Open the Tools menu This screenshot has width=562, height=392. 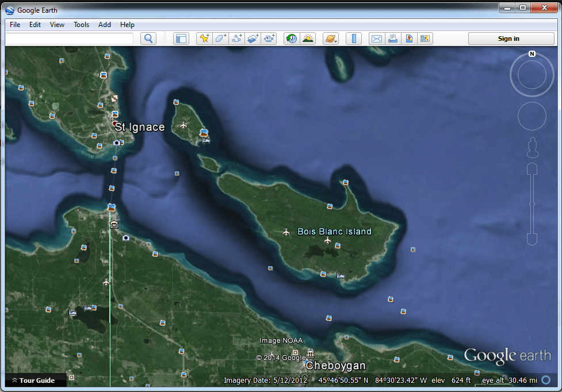pyautogui.click(x=81, y=25)
